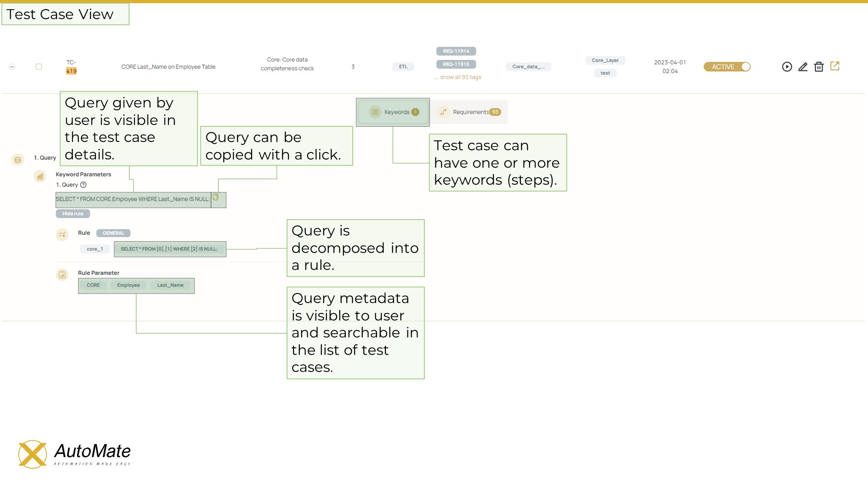The image size is (868, 486).
Task: Click the rule icon beside the Rule label
Action: pyautogui.click(x=62, y=234)
